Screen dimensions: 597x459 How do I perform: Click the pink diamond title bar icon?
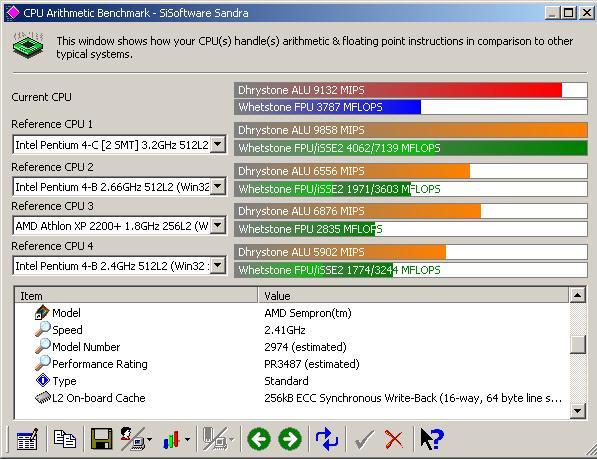click(13, 13)
